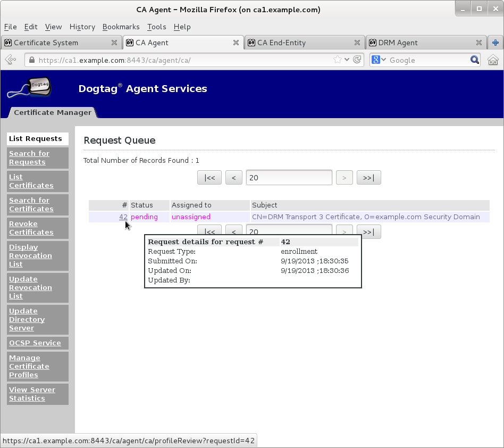The width and height of the screenshot is (504, 448).
Task: Reload the page with the refresh icon
Action: 357,60
